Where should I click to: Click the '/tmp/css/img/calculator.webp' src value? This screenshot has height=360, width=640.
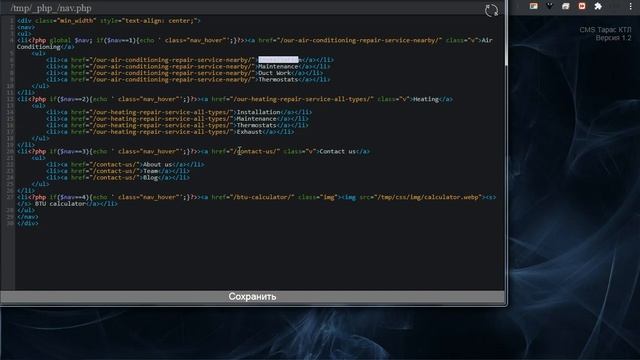[x=429, y=197]
